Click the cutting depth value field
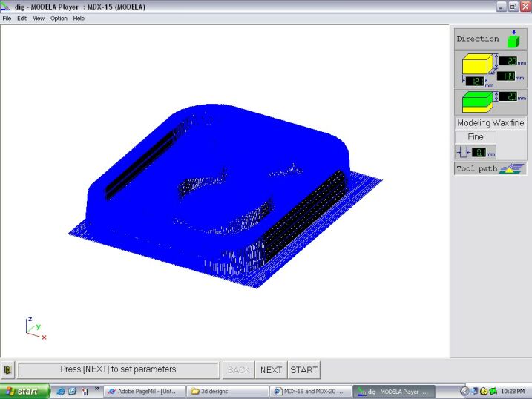The height and width of the screenshot is (399, 532). click(x=508, y=96)
